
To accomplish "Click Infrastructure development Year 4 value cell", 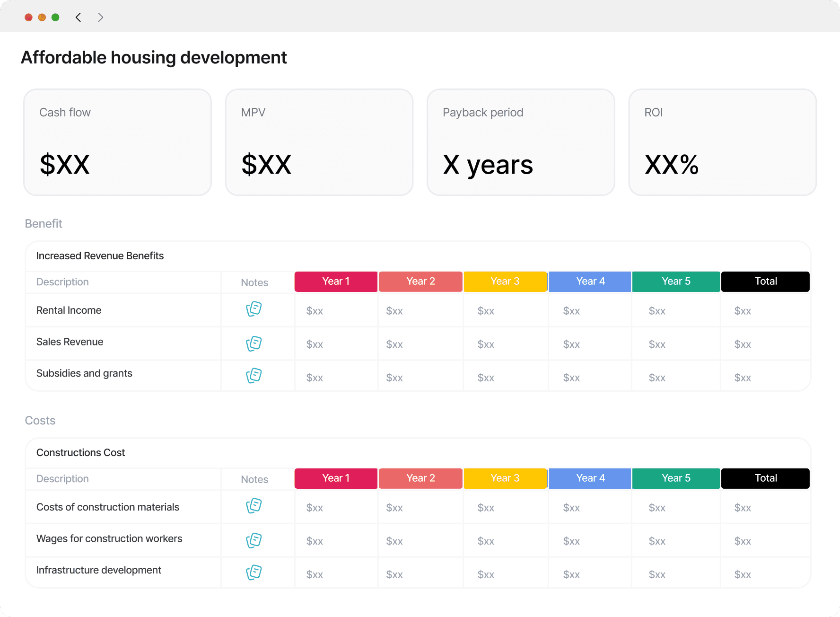I will pyautogui.click(x=571, y=574).
